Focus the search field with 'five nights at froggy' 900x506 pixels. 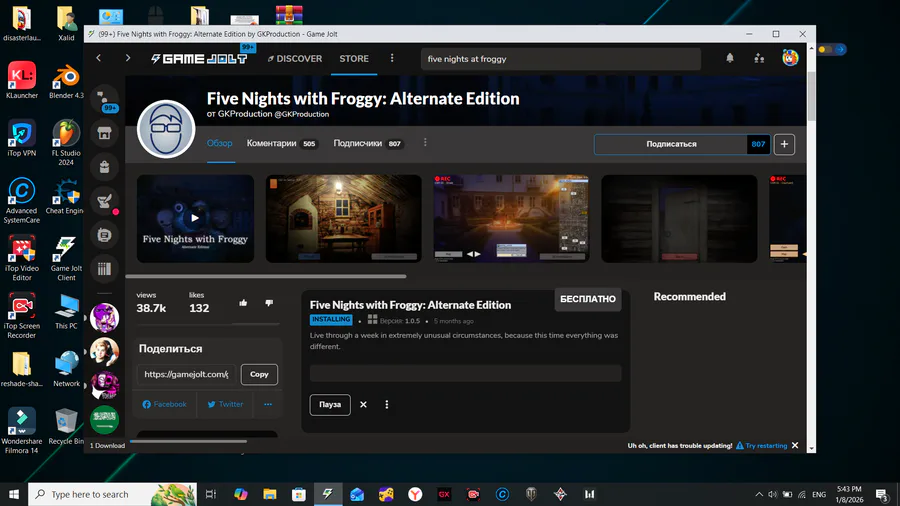[561, 59]
